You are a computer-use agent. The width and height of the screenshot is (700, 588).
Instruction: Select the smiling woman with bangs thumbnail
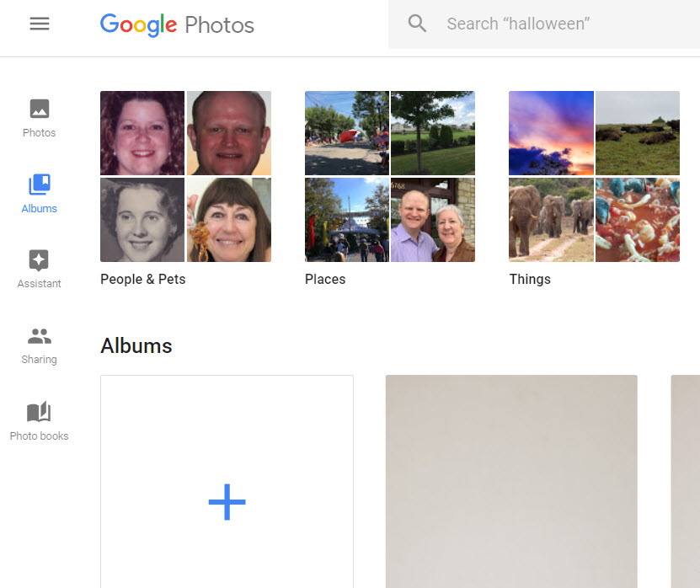[229, 220]
